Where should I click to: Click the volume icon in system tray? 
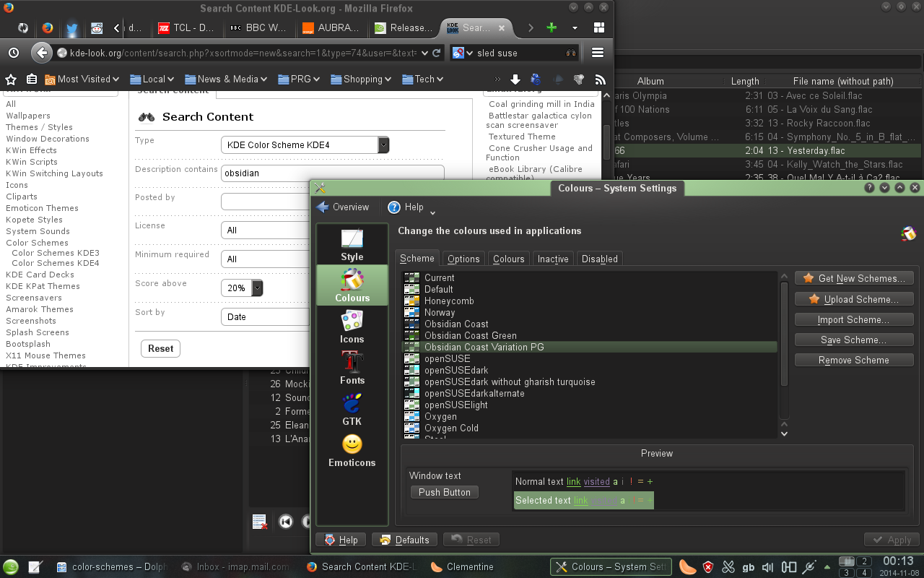[x=768, y=567]
